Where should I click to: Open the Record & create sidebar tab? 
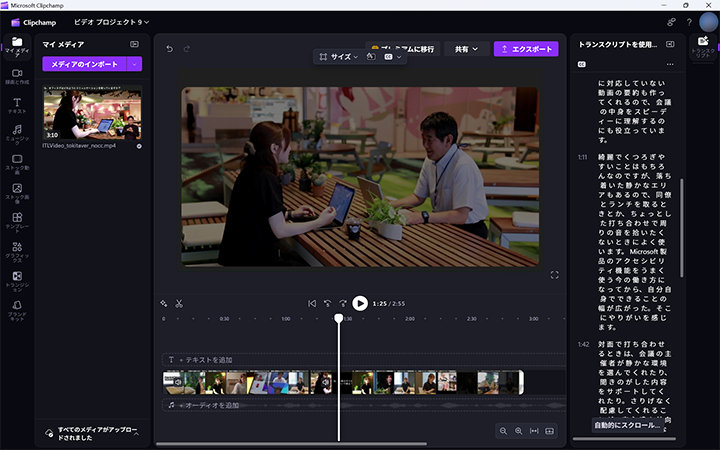17,77
